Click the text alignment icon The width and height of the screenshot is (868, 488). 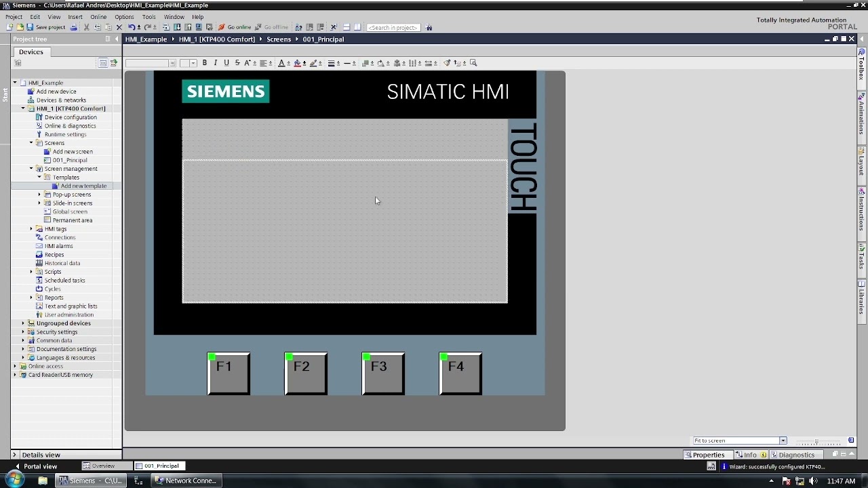(x=264, y=63)
